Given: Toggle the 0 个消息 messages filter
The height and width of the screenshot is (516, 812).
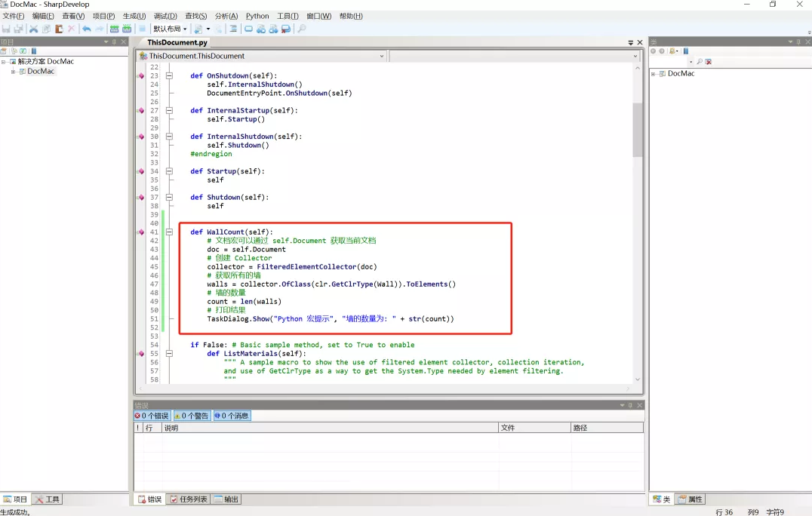Looking at the screenshot, I should coord(232,416).
